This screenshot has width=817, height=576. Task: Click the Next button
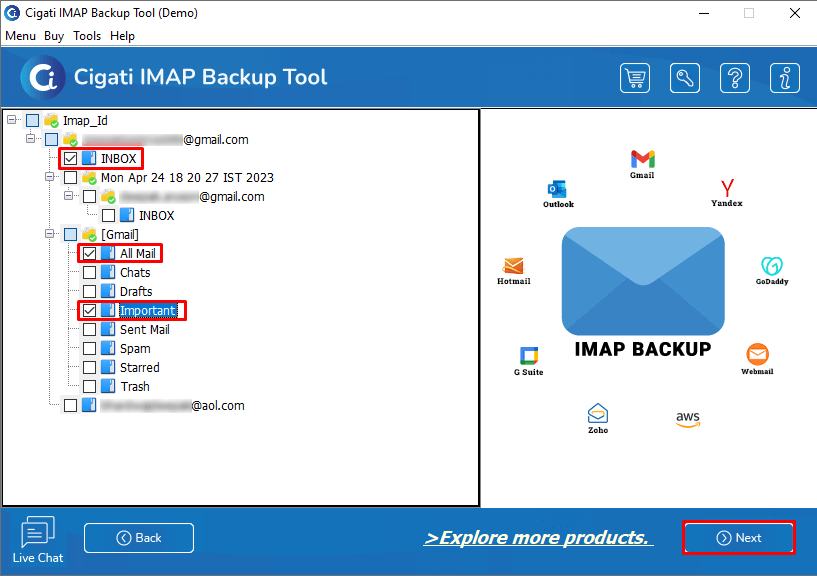738,538
